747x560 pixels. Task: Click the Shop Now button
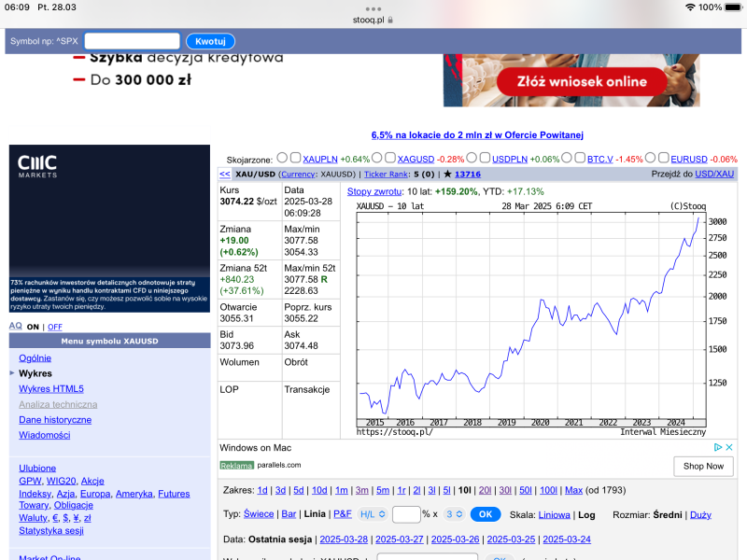point(703,466)
